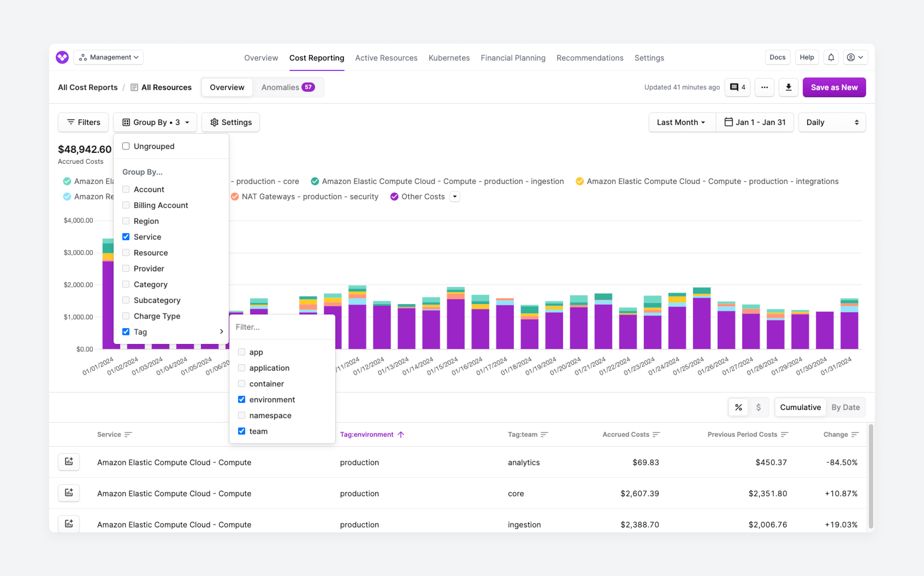The height and width of the screenshot is (576, 924).
Task: Check the Ungrouped checkbox
Action: (x=126, y=146)
